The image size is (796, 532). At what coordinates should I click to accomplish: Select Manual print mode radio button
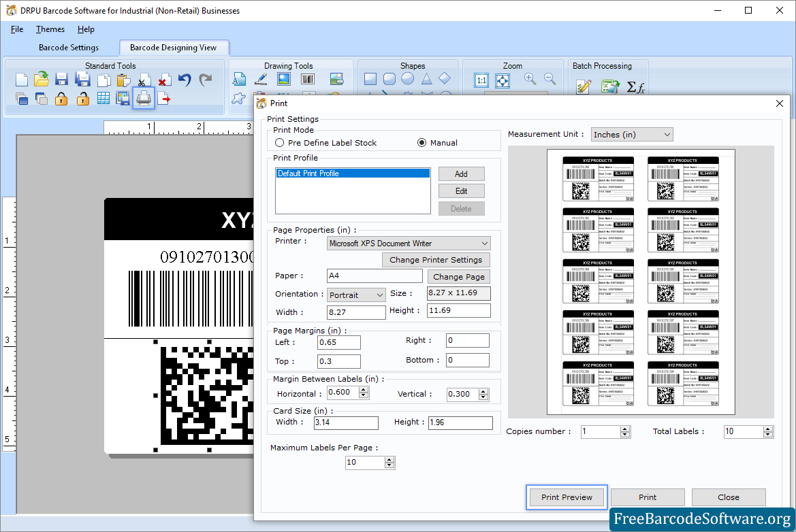tap(421, 143)
